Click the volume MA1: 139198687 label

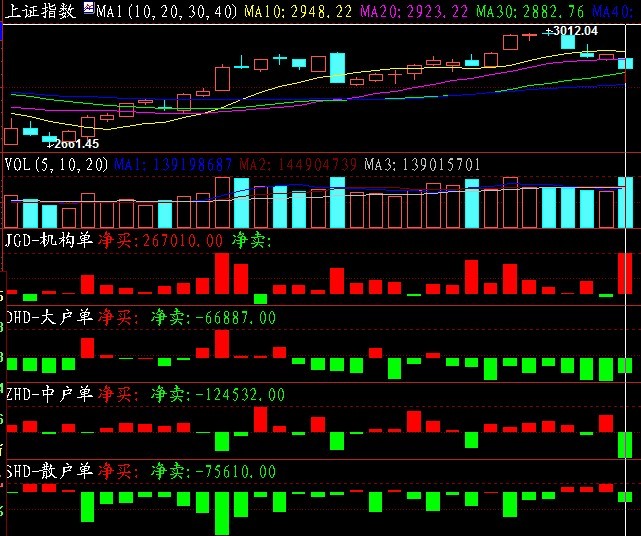[x=173, y=164]
